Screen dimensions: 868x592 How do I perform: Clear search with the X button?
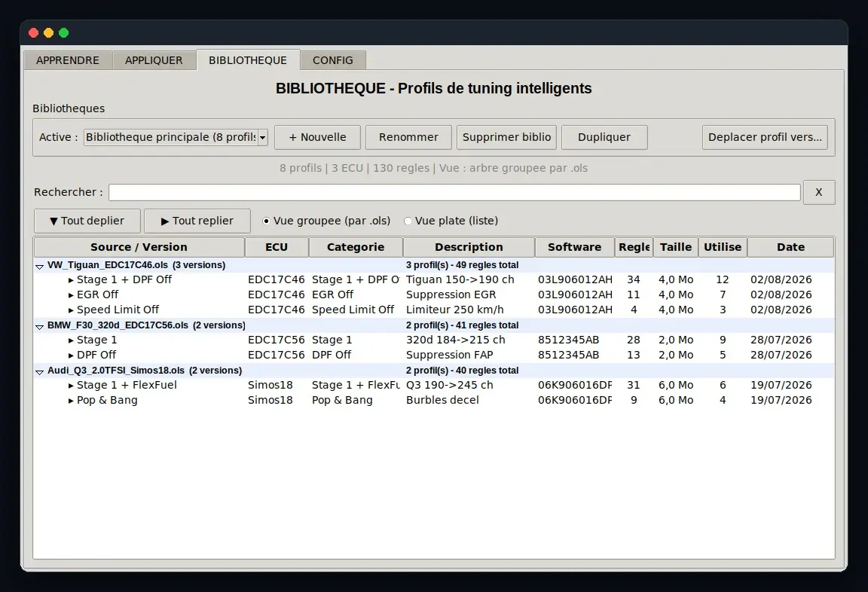(x=819, y=193)
